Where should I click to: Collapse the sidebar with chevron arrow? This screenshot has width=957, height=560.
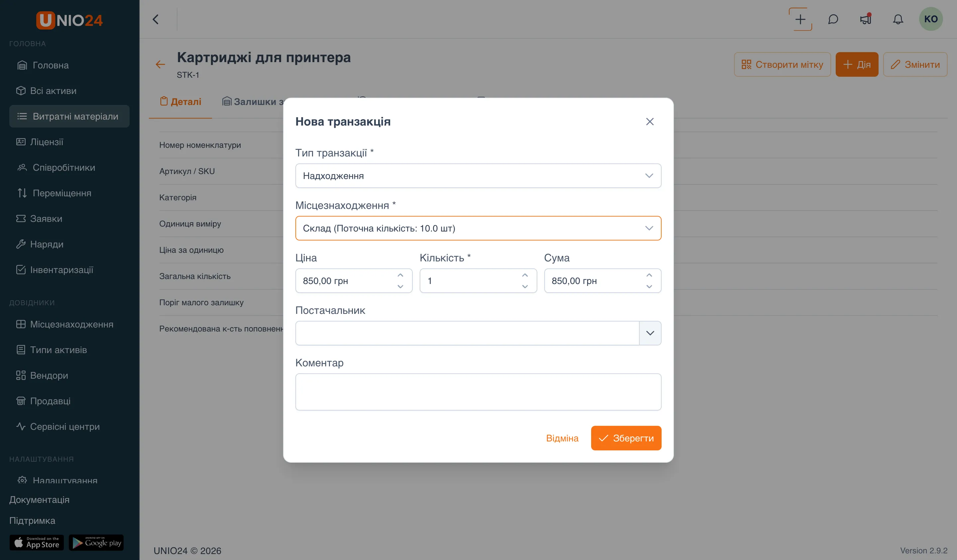point(156,19)
